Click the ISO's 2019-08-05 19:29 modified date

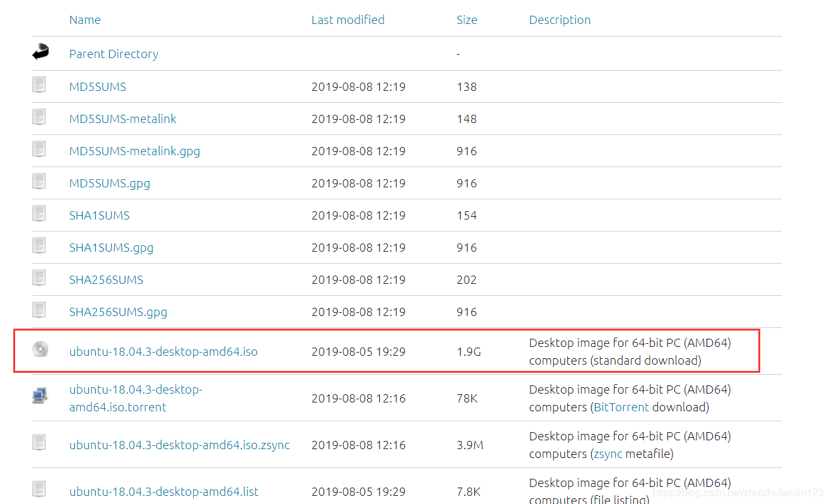(358, 352)
